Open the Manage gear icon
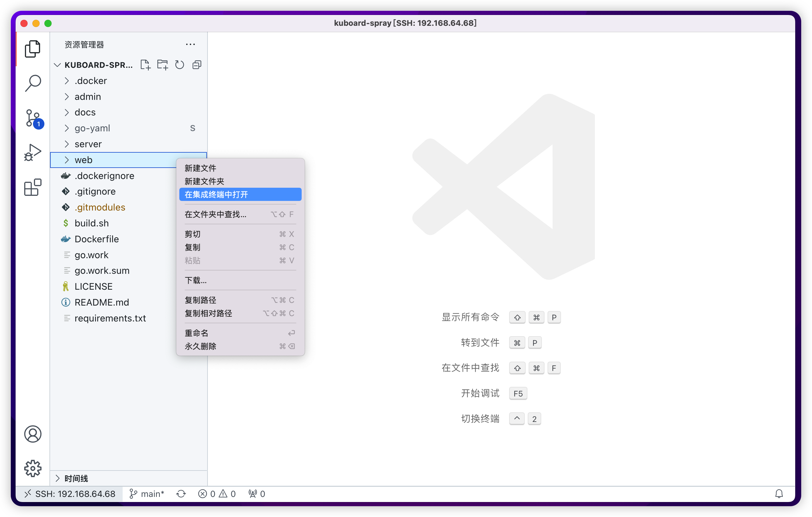The height and width of the screenshot is (517, 812). click(33, 468)
